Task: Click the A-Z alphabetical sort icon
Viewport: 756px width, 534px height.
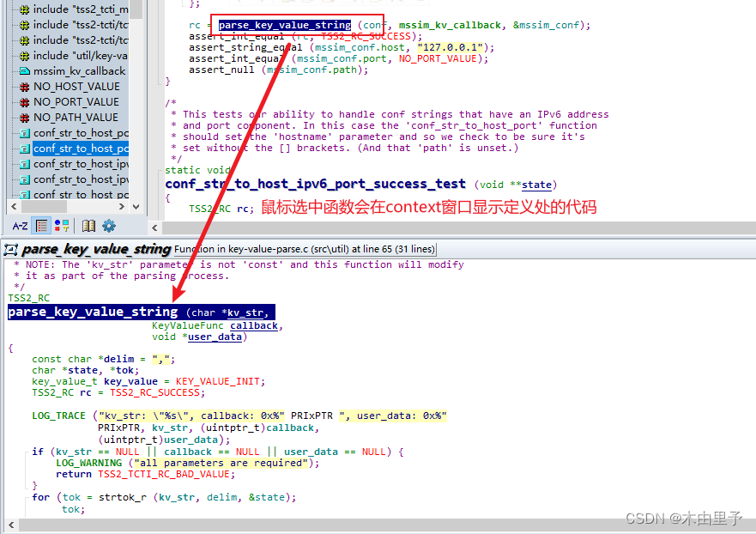Action: pos(21,225)
